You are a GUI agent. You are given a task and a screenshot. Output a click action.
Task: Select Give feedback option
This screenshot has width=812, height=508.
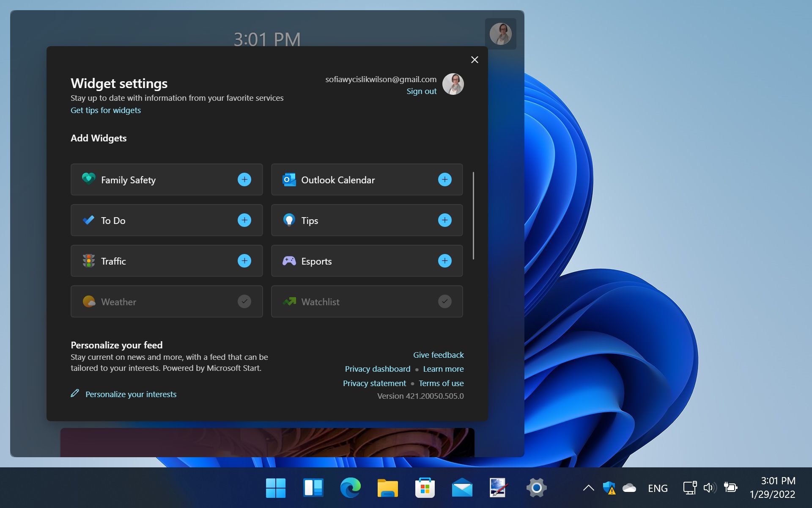point(439,355)
